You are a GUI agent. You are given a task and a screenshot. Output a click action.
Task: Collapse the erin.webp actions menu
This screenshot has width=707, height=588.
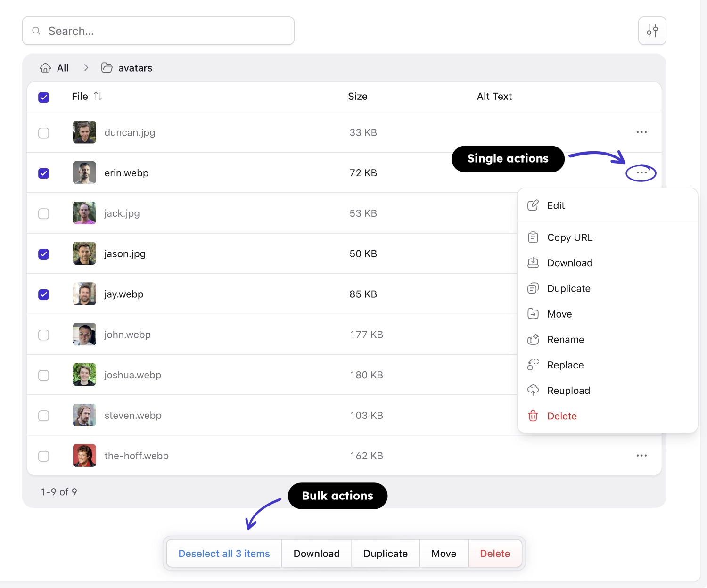click(x=641, y=173)
